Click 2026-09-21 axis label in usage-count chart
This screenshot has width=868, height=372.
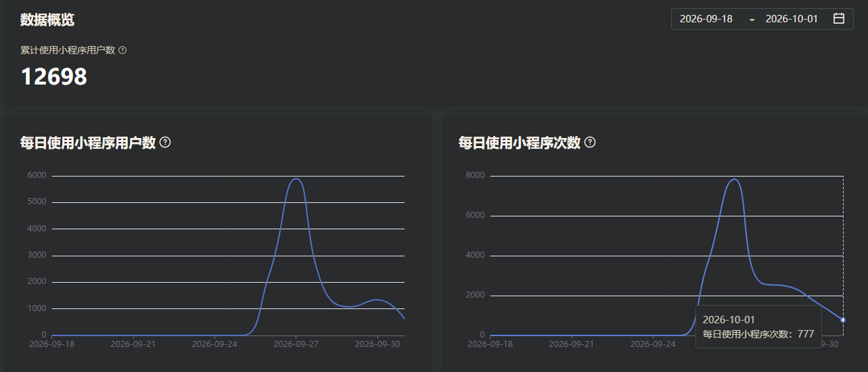572,344
